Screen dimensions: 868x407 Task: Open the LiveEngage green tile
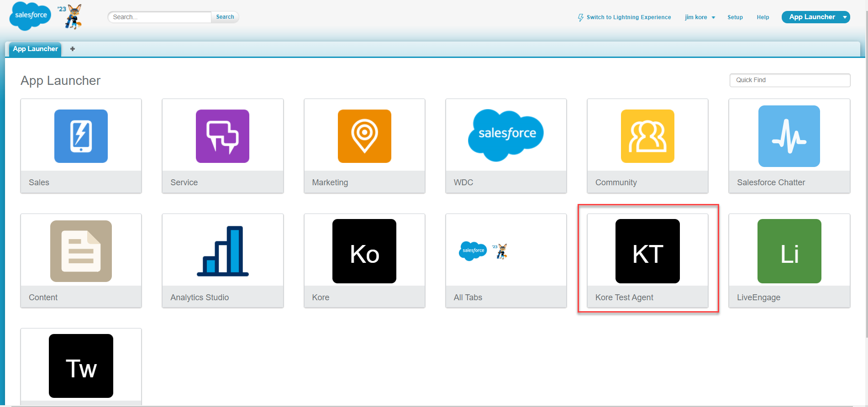click(789, 251)
